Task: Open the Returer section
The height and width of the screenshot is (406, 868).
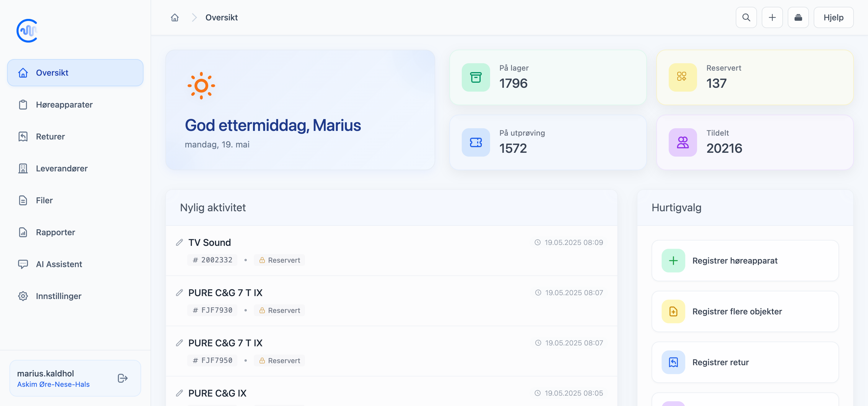Action: (75, 137)
